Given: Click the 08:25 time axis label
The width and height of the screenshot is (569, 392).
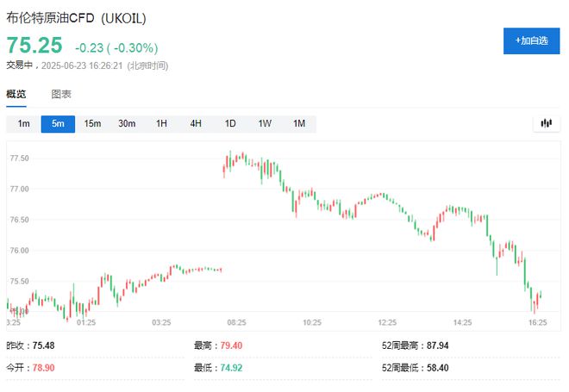Looking at the screenshot, I should [236, 322].
